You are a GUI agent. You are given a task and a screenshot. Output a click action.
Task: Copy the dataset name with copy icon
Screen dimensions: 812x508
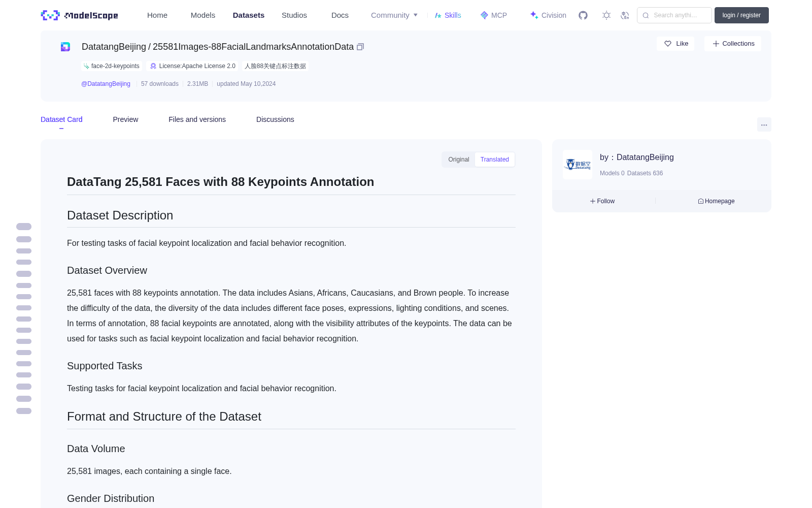tap(360, 47)
